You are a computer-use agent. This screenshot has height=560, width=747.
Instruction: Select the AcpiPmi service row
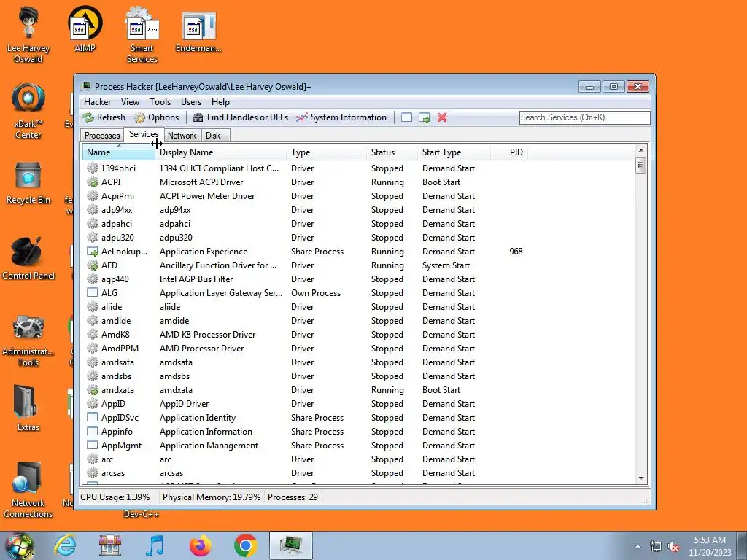point(359,195)
